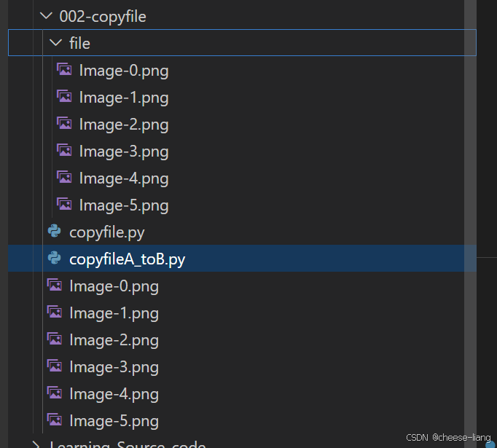Open root-level Image-1.png below copyfileA_toB.py
Screen dimensions: 497x448
click(114, 313)
